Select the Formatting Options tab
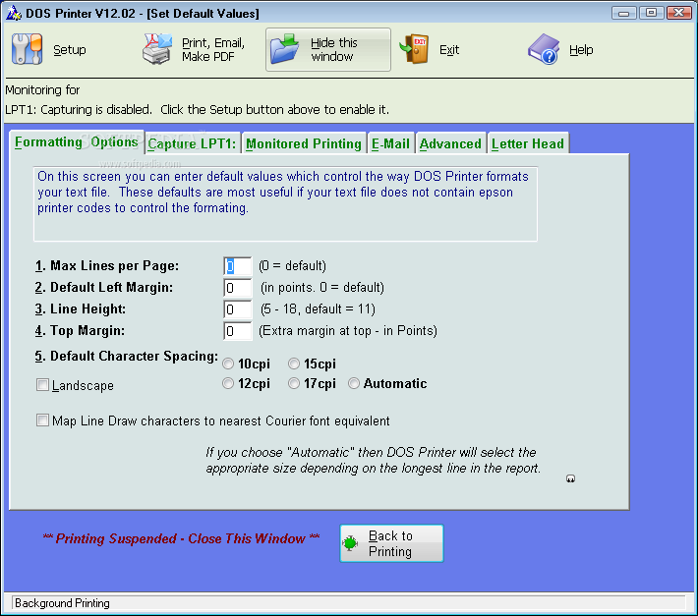698x616 pixels. pos(76,141)
